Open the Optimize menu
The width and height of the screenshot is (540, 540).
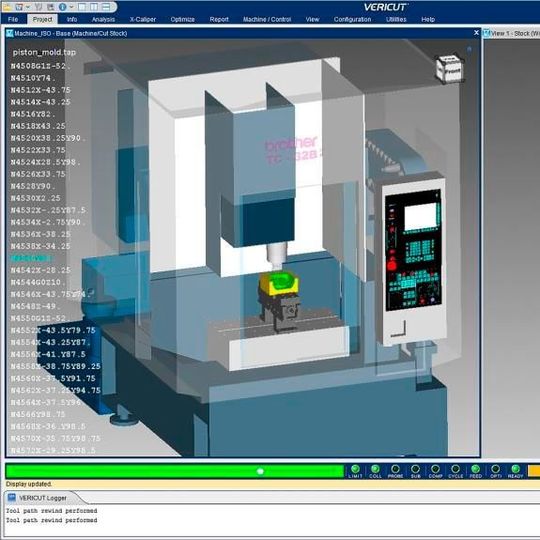coord(183,19)
